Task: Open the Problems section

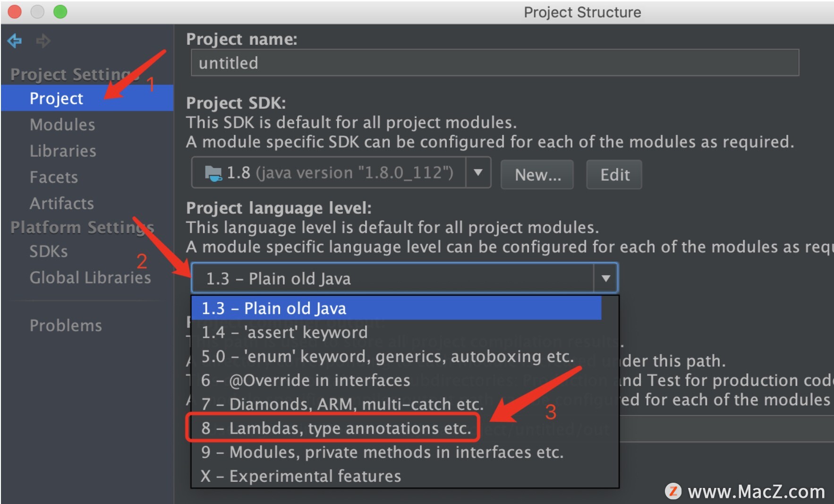Action: 66,326
